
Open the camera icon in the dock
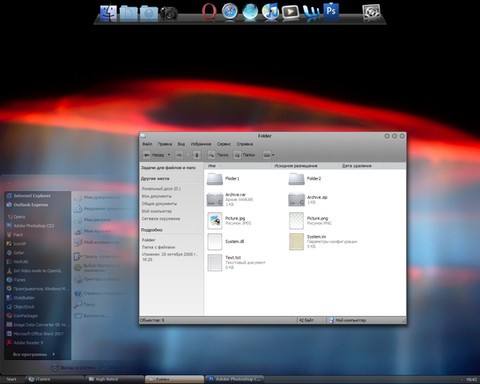[169, 13]
